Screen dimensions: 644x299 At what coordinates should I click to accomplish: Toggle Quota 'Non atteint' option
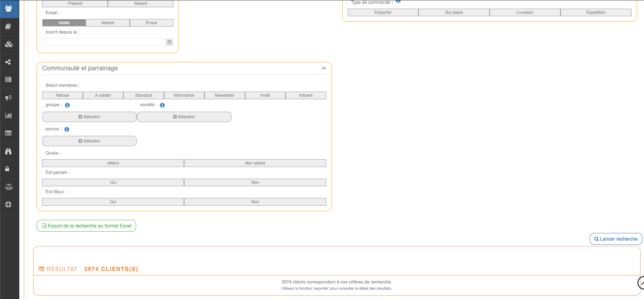(x=255, y=163)
